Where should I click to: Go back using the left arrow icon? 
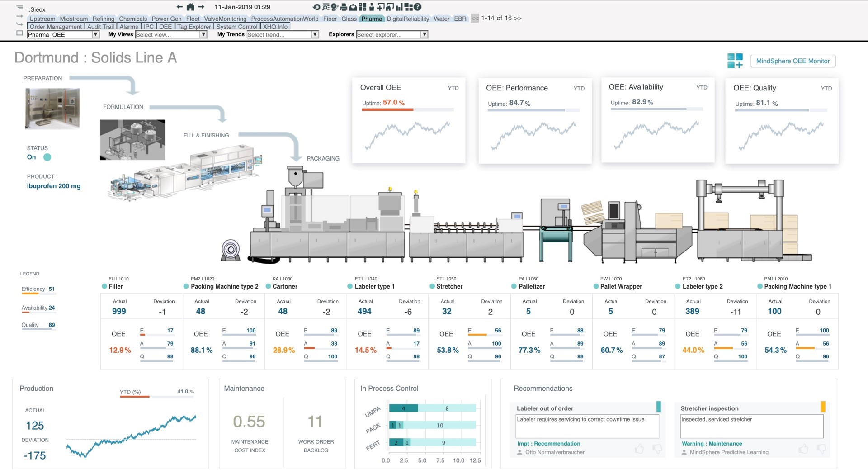179,7
